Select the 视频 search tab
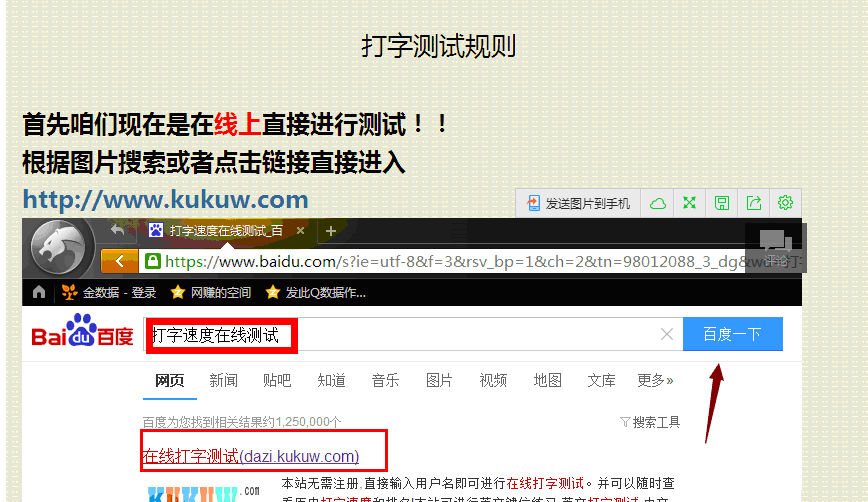Viewport: 868px width, 502px height. pos(493,381)
